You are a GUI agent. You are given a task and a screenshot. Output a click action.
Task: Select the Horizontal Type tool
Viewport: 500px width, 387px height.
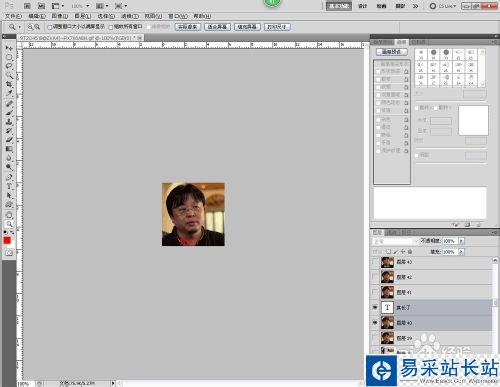coord(9,186)
